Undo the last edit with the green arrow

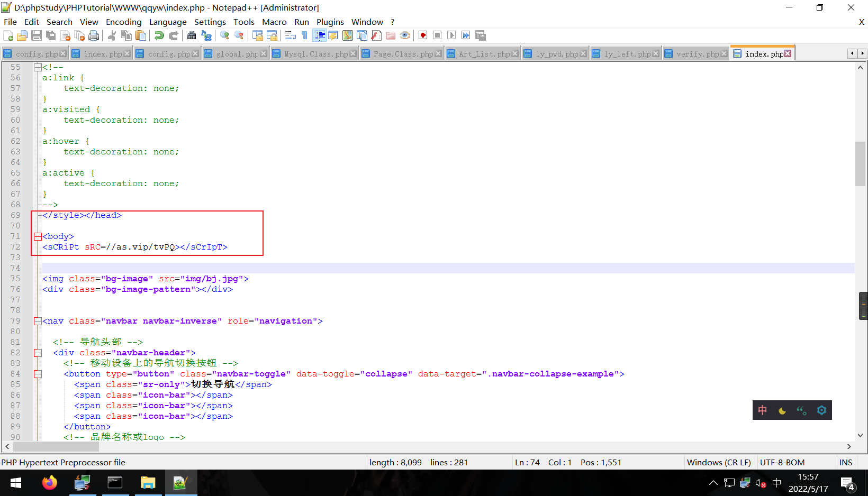(159, 35)
